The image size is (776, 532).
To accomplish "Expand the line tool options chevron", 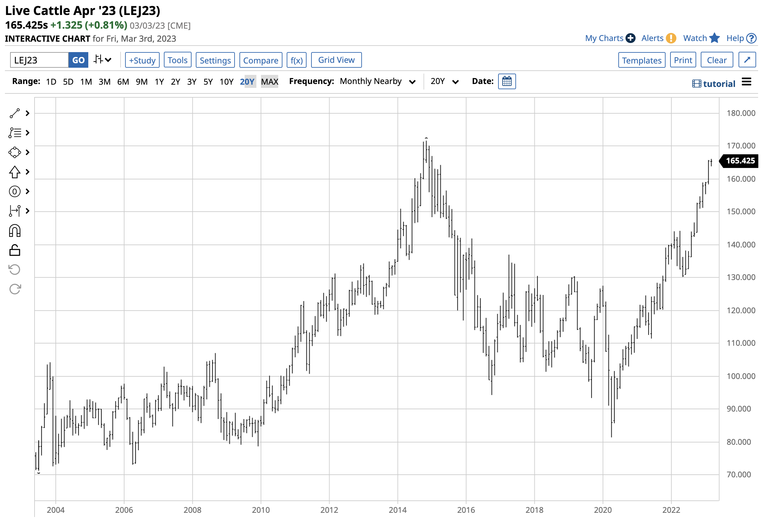I will click(28, 114).
